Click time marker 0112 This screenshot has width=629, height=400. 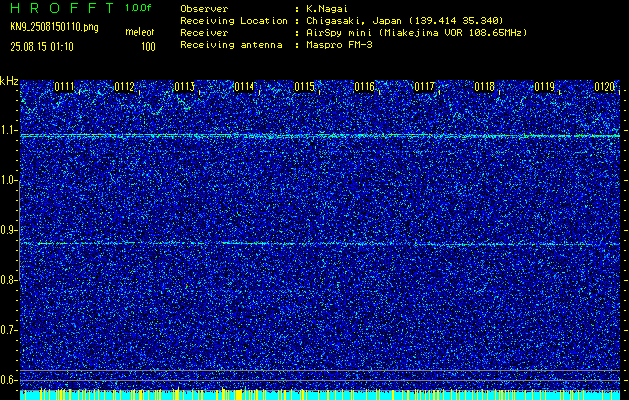(x=124, y=87)
